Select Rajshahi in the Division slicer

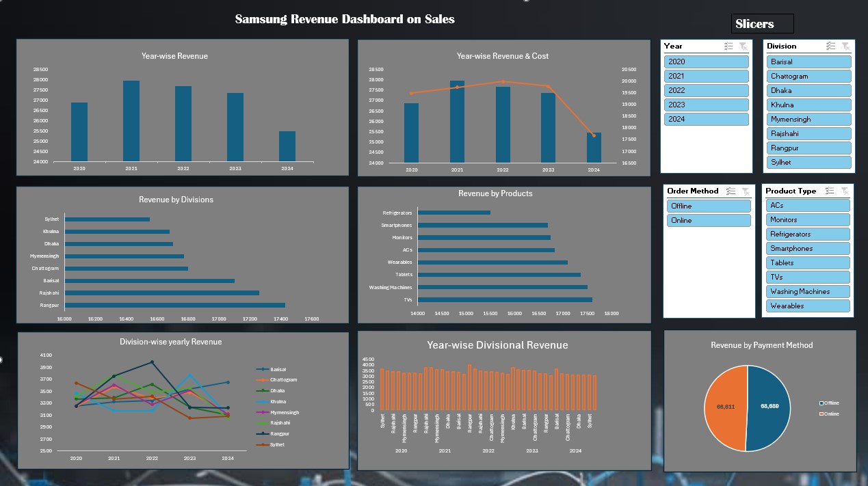[808, 133]
